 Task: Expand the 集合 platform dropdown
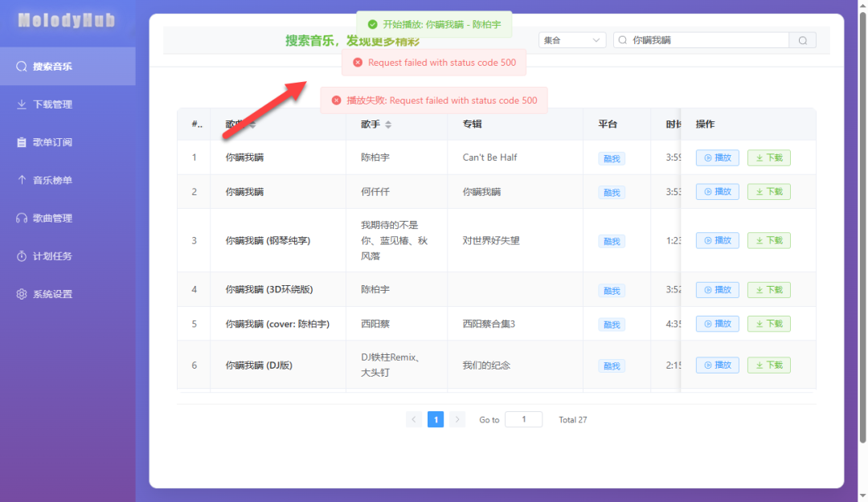[572, 40]
